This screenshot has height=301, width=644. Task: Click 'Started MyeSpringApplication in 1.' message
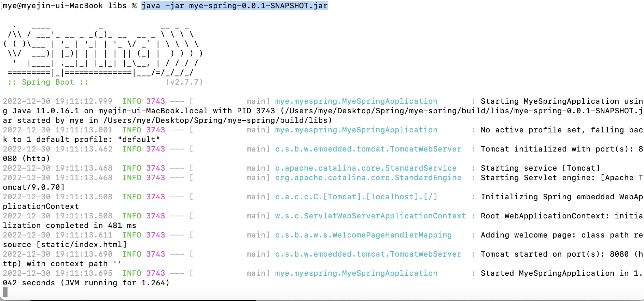coord(562,273)
